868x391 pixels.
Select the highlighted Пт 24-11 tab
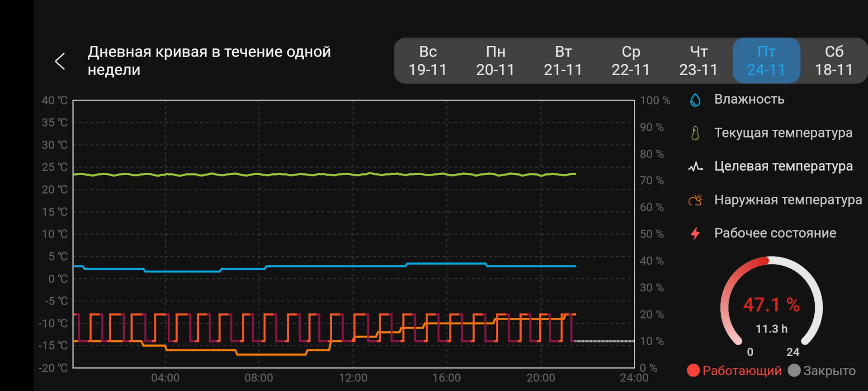point(766,61)
